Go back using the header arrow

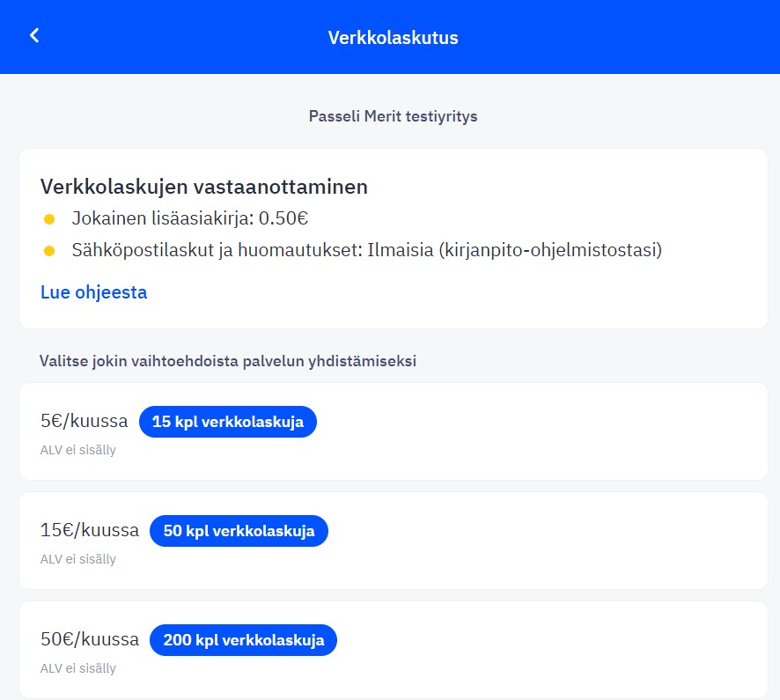34,35
